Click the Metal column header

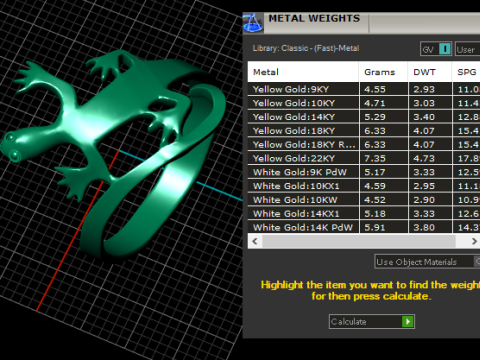click(303, 72)
